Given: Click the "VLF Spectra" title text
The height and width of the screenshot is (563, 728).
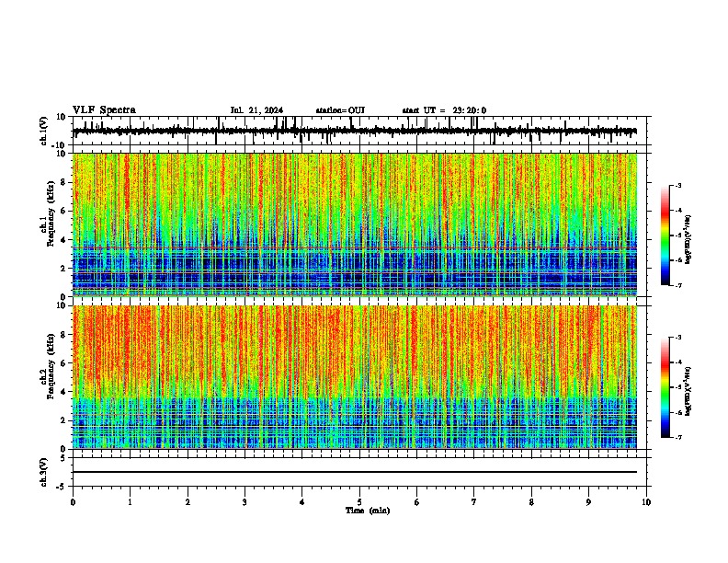Looking at the screenshot, I should click(x=104, y=110).
